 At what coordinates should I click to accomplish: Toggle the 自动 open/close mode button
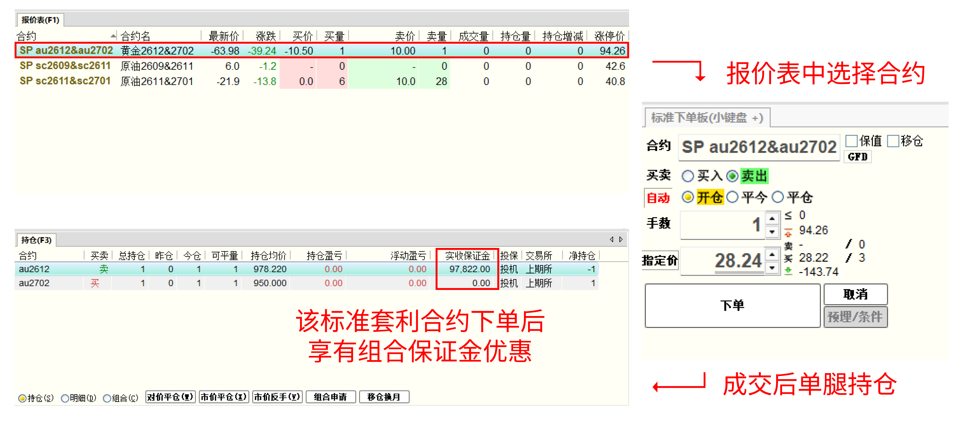(658, 198)
